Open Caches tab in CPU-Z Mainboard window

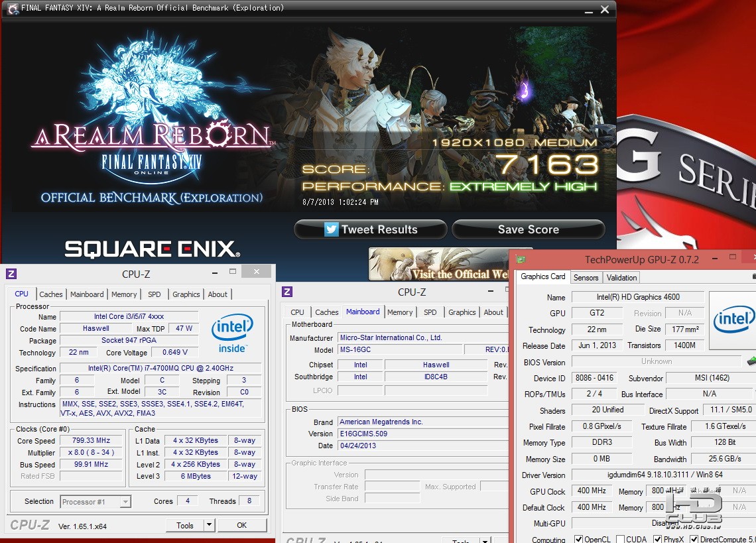326,312
